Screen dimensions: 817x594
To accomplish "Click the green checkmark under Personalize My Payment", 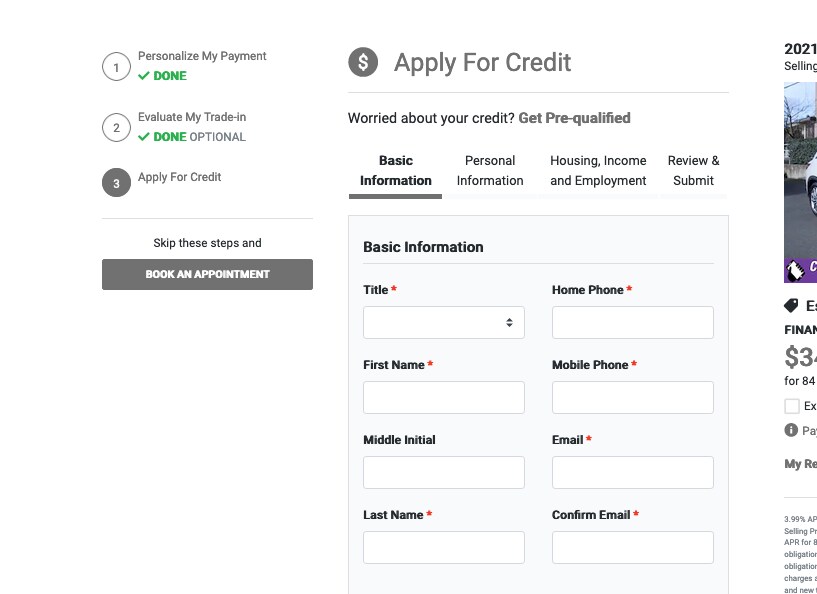I will point(144,76).
